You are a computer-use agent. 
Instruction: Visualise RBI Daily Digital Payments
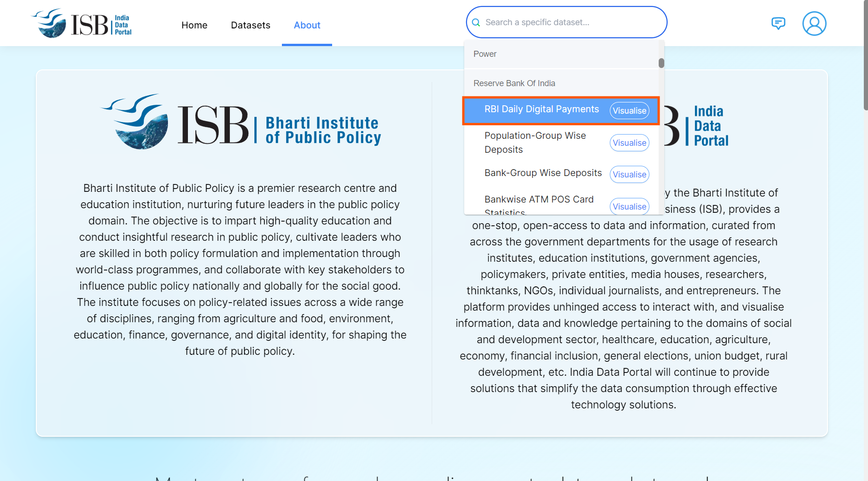pyautogui.click(x=629, y=111)
